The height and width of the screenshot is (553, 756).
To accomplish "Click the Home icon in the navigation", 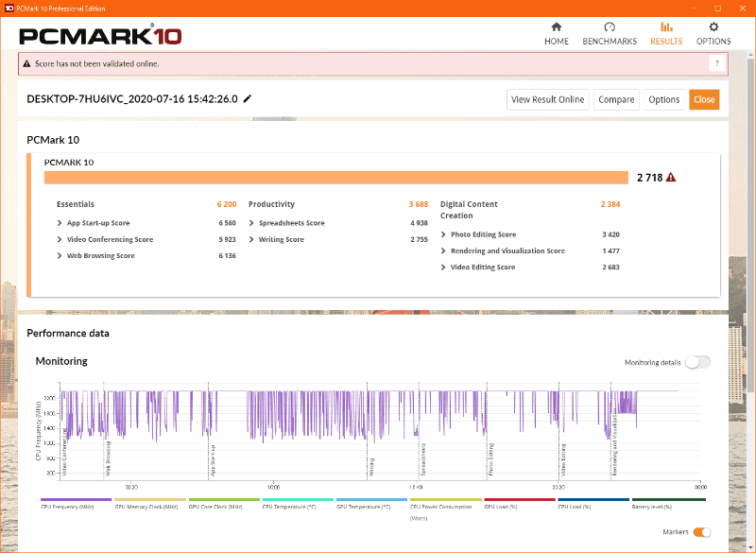I will (556, 27).
